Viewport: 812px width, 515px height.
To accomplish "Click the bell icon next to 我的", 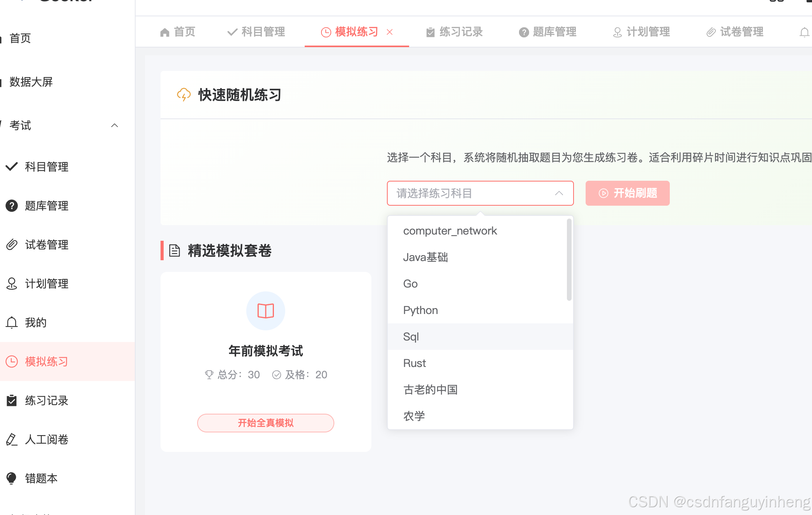I will click(12, 322).
